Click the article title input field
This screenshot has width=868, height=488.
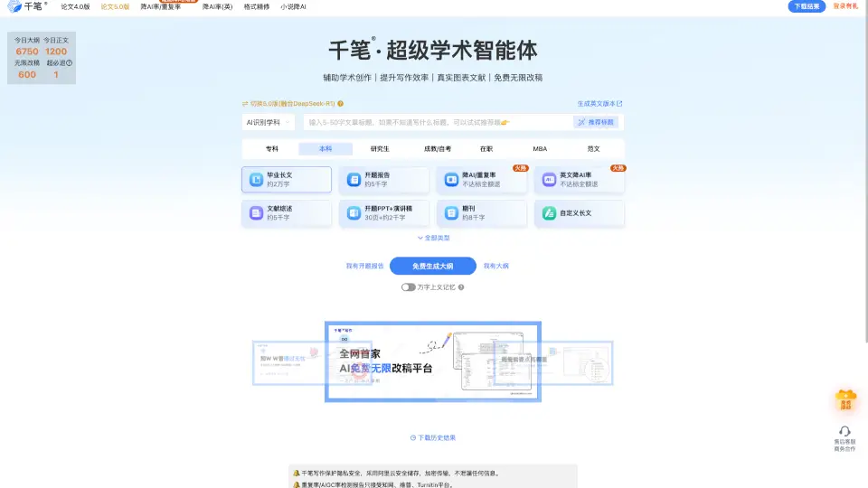pyautogui.click(x=434, y=122)
